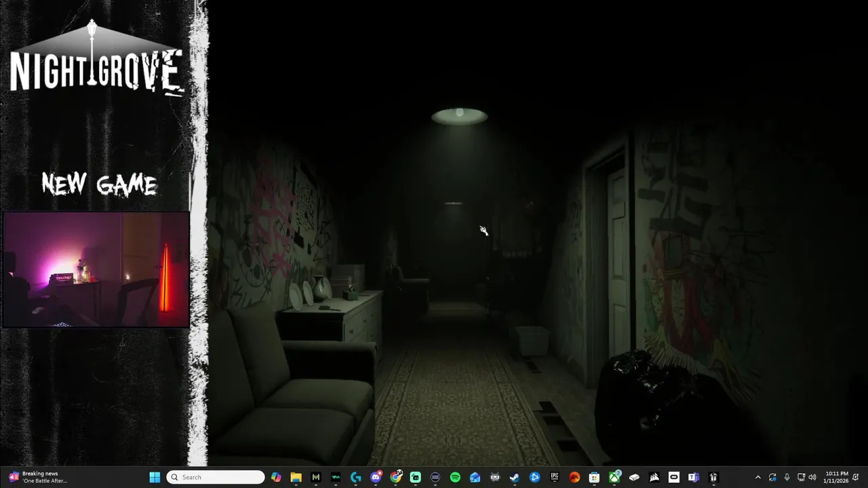Image resolution: width=868 pixels, height=488 pixels.
Task: Open the Xbox app from the taskbar
Action: pos(614,477)
